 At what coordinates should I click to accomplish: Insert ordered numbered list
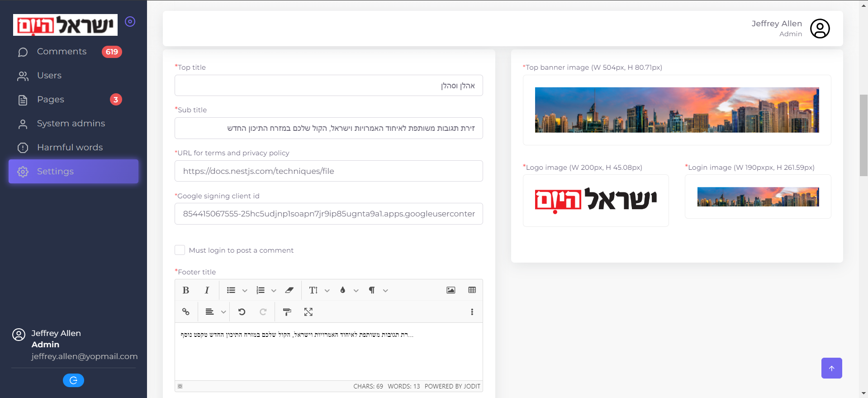[260, 290]
